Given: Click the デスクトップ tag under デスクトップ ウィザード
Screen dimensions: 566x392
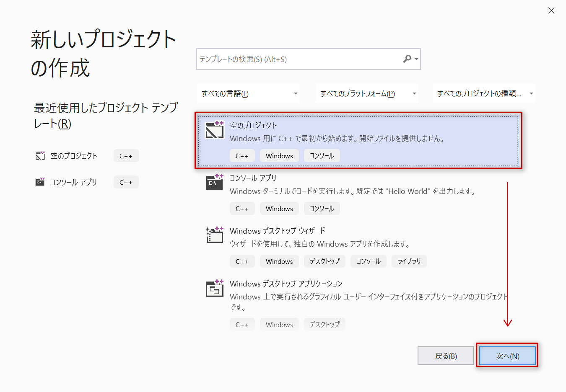Looking at the screenshot, I should pyautogui.click(x=325, y=261).
